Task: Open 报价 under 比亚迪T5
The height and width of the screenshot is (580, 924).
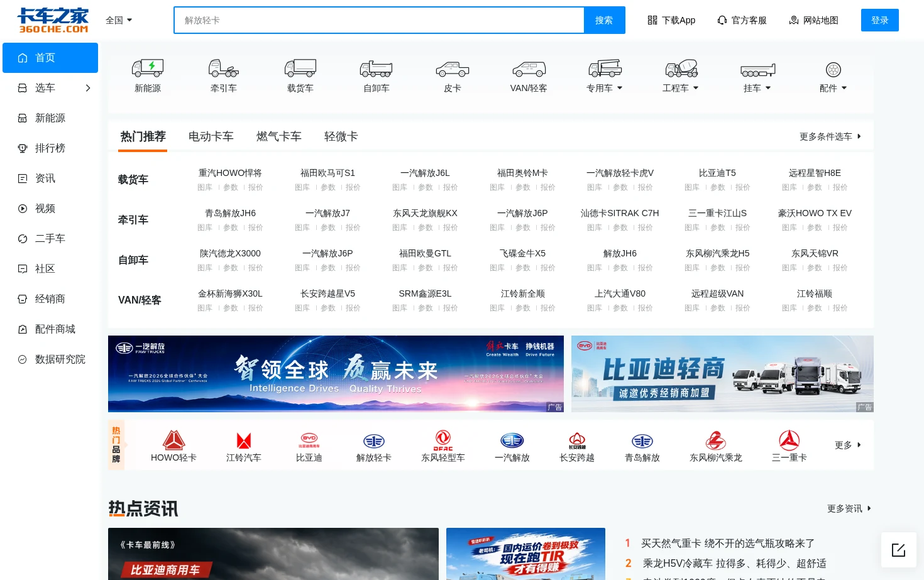Action: [x=743, y=187]
